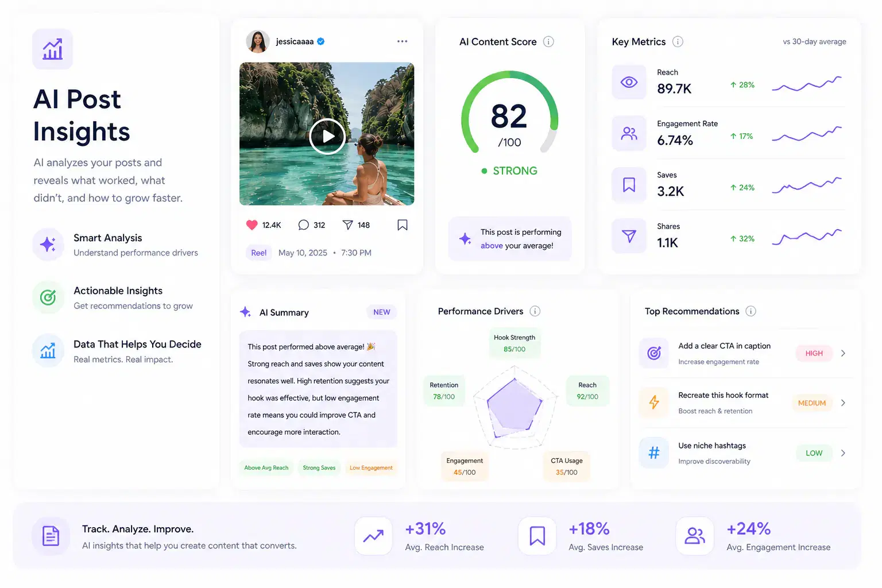This screenshot has width=882, height=588.
Task: Click the LOW priority badge
Action: point(814,453)
